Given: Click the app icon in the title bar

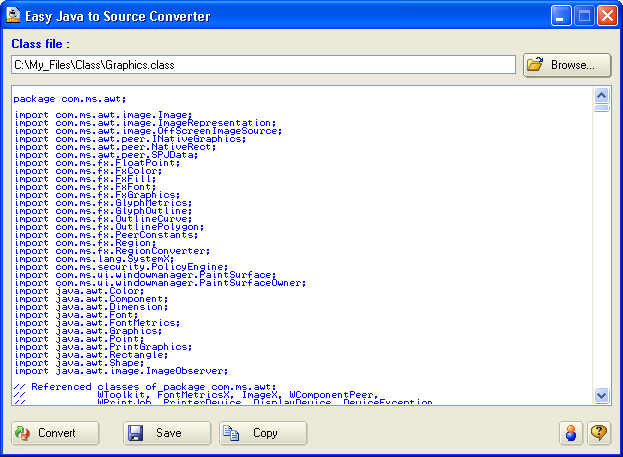Looking at the screenshot, I should [13, 15].
